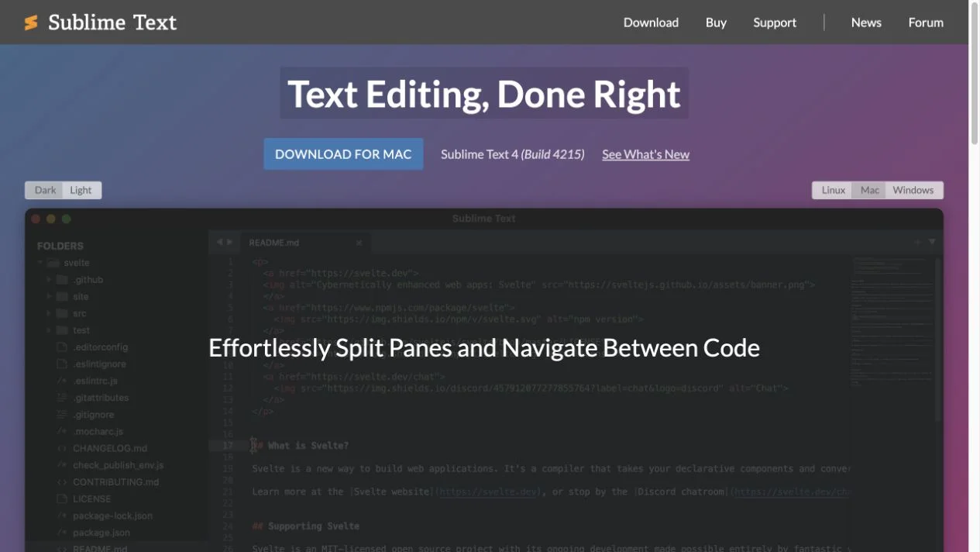980x552 pixels.
Task: Expand the test folder arrow
Action: click(50, 330)
